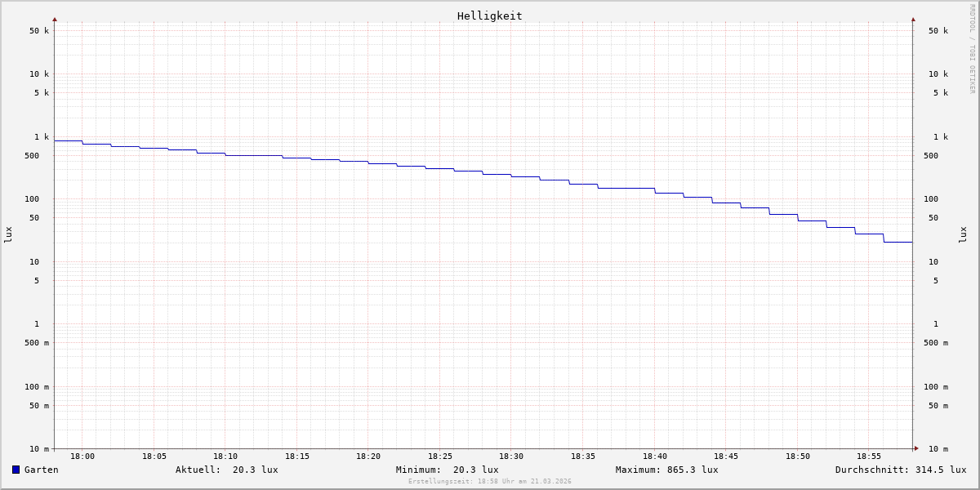Click "50 k" on the right y-axis
This screenshot has height=490, width=980.
938,31
